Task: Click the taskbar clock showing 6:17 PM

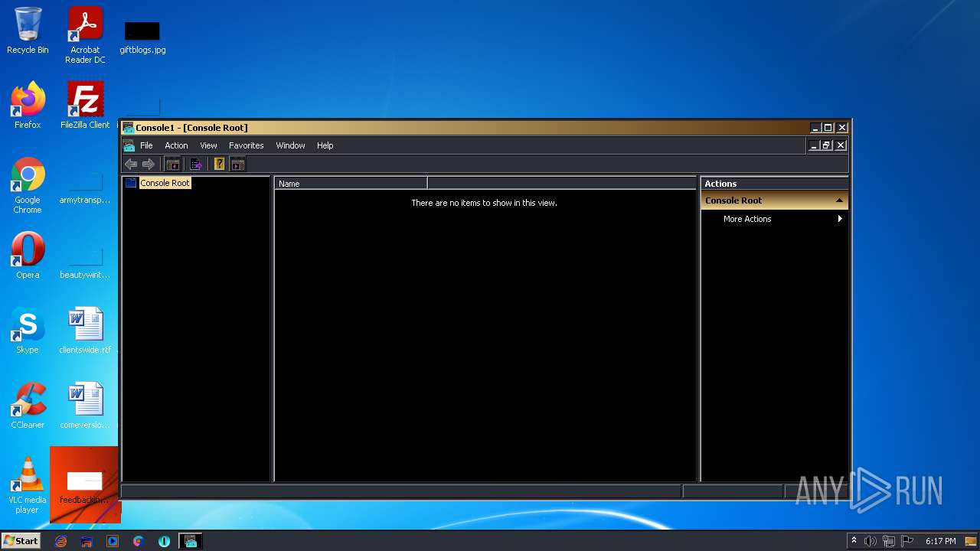Action: pos(940,541)
